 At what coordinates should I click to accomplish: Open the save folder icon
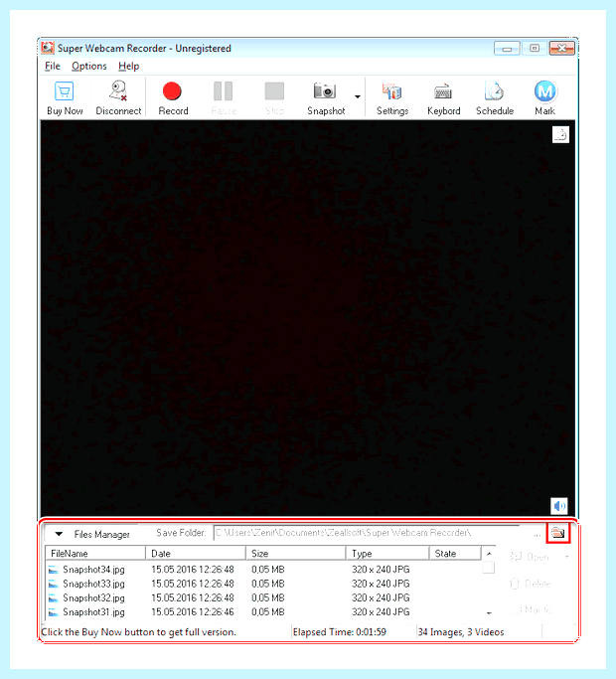click(558, 533)
